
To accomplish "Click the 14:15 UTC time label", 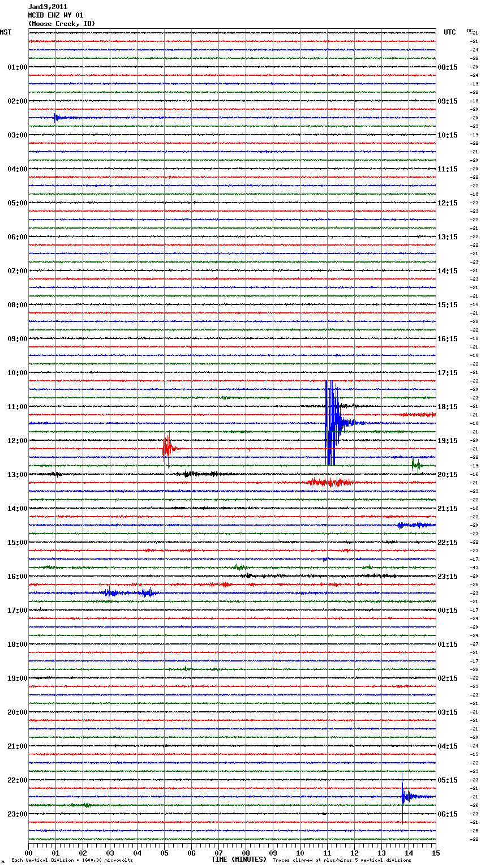I will point(448,271).
